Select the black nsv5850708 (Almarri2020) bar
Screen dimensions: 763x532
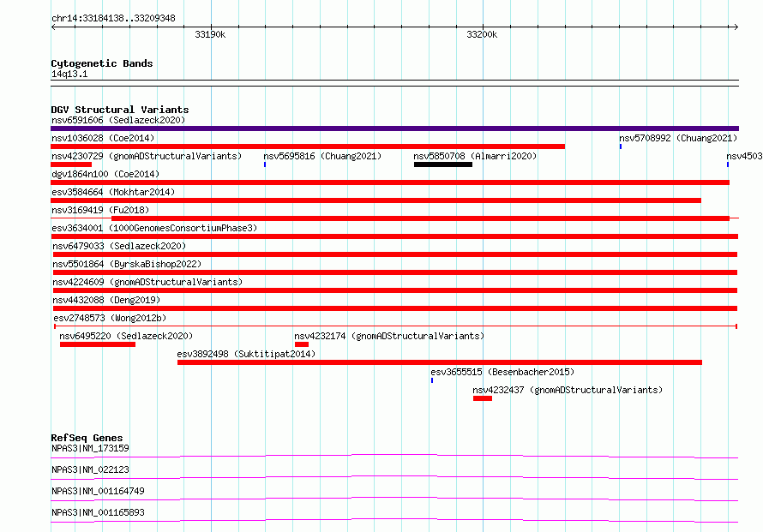[x=443, y=164]
